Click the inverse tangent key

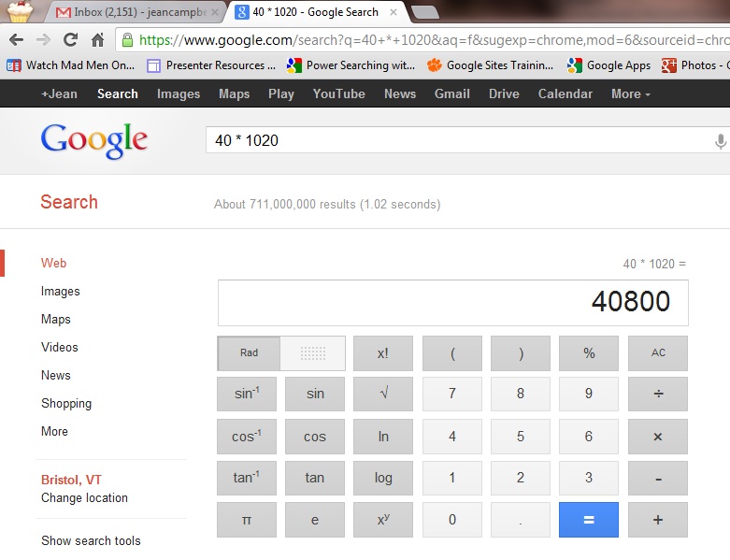[x=247, y=478]
